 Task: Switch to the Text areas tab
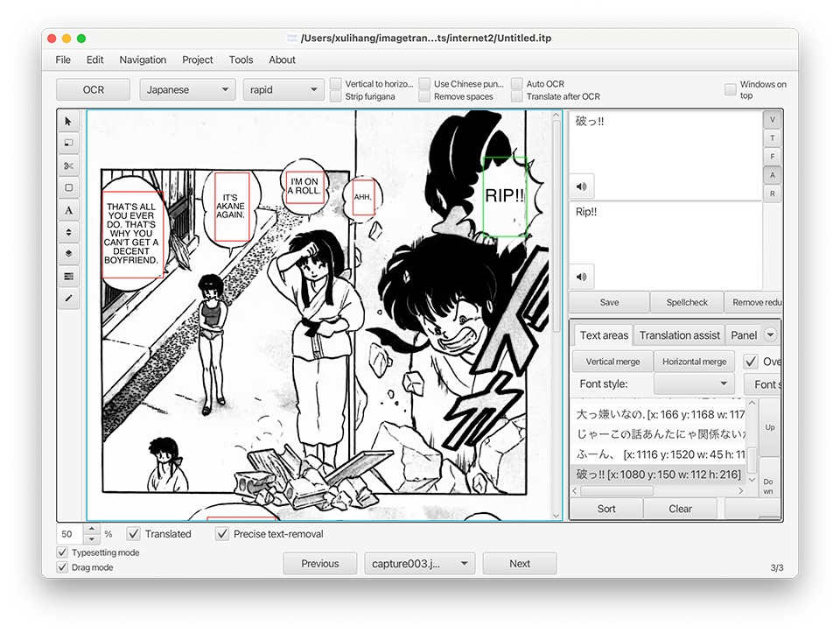(604, 335)
